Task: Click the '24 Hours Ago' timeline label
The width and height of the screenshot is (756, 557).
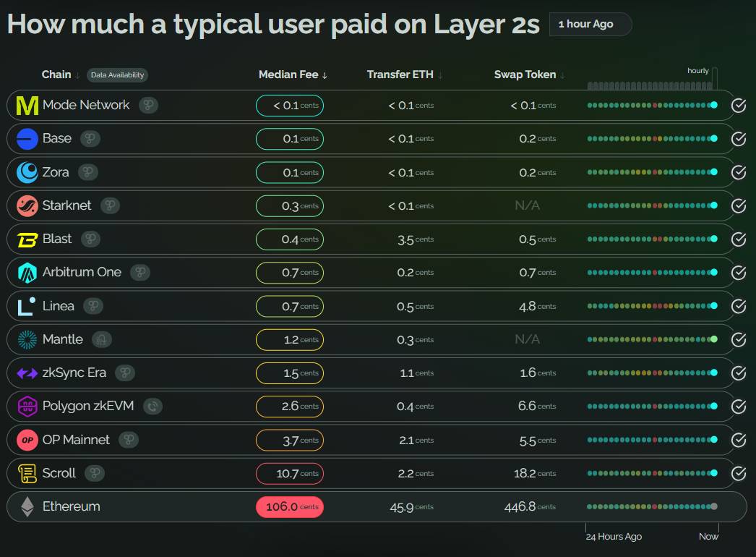Action: 614,537
